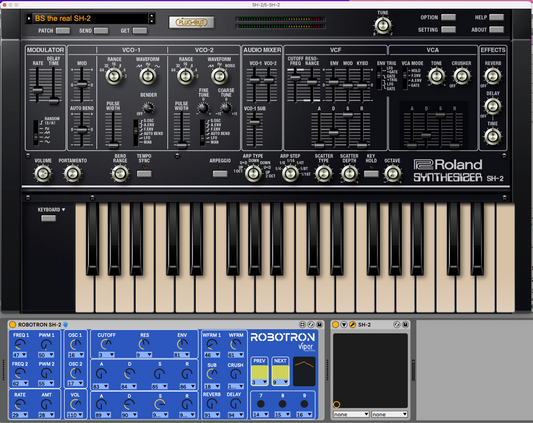Open the preset name dropdown arrow
This screenshot has width=533, height=423.
[x=29, y=18]
